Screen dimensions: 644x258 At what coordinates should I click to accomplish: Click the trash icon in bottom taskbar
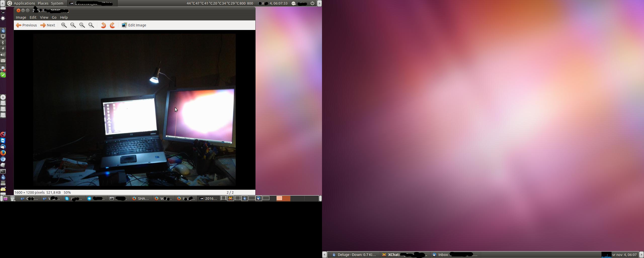click(13, 199)
